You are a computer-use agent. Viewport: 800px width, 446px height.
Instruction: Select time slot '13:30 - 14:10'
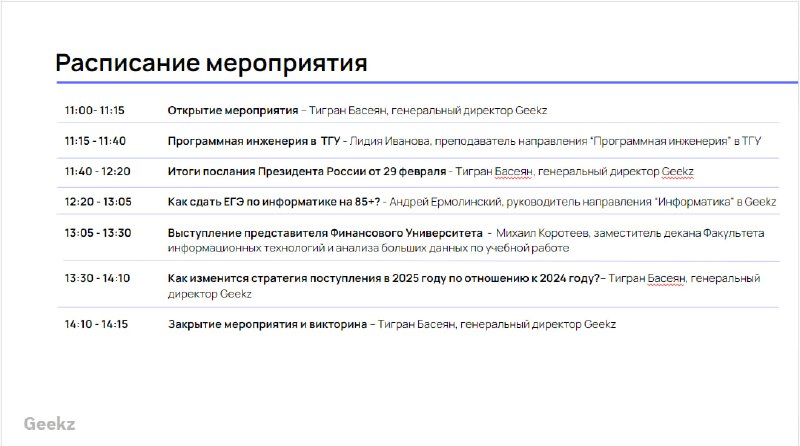pyautogui.click(x=97, y=278)
